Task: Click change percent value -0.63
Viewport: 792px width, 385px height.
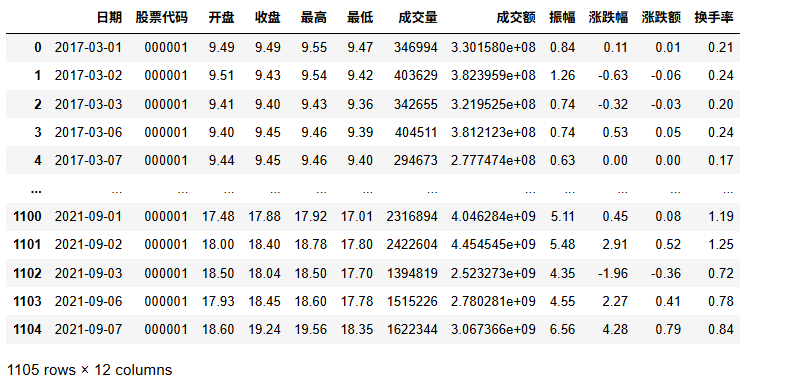Action: (x=613, y=76)
